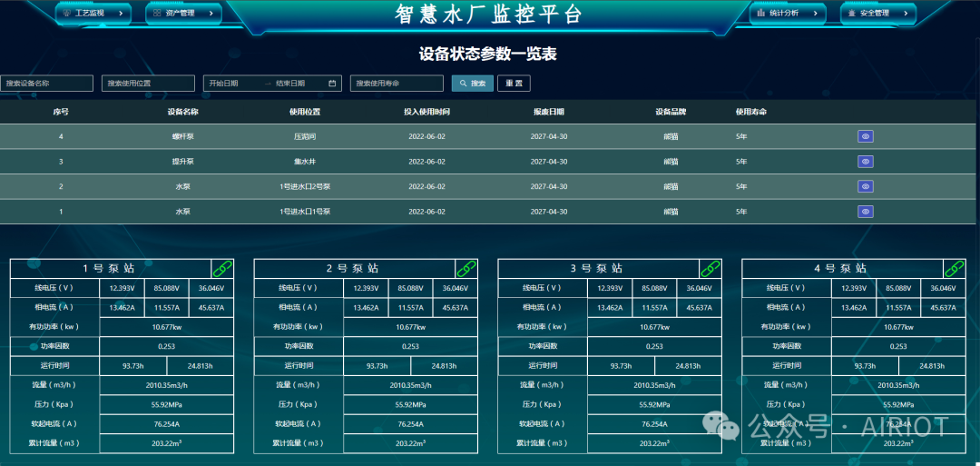980x466 pixels.
Task: Open the eye icon for the 提升泵 row
Action: coord(865,162)
